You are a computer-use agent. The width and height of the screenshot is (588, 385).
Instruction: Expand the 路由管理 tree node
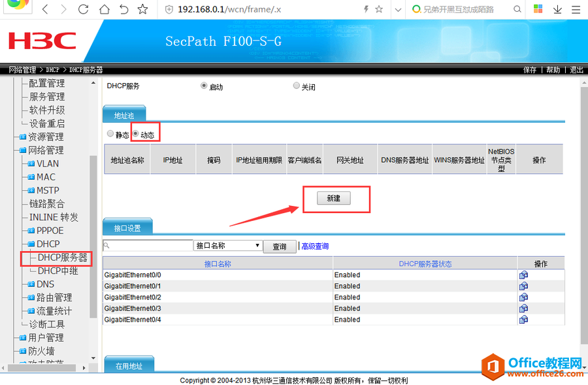point(31,298)
